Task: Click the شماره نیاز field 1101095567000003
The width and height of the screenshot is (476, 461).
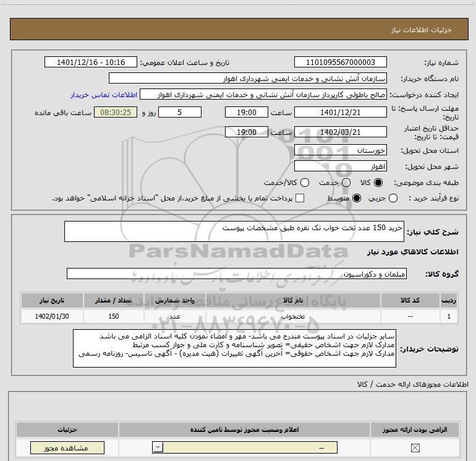Action: pyautogui.click(x=340, y=62)
